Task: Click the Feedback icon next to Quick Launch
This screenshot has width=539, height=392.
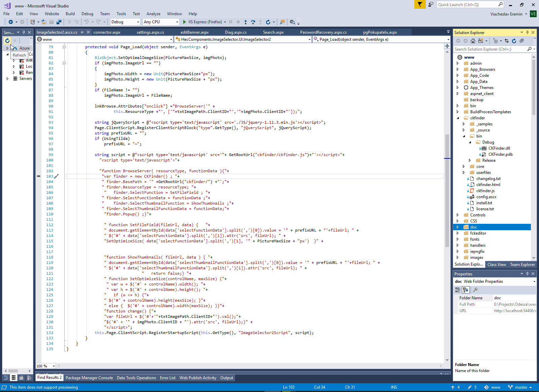Action: 431,4
